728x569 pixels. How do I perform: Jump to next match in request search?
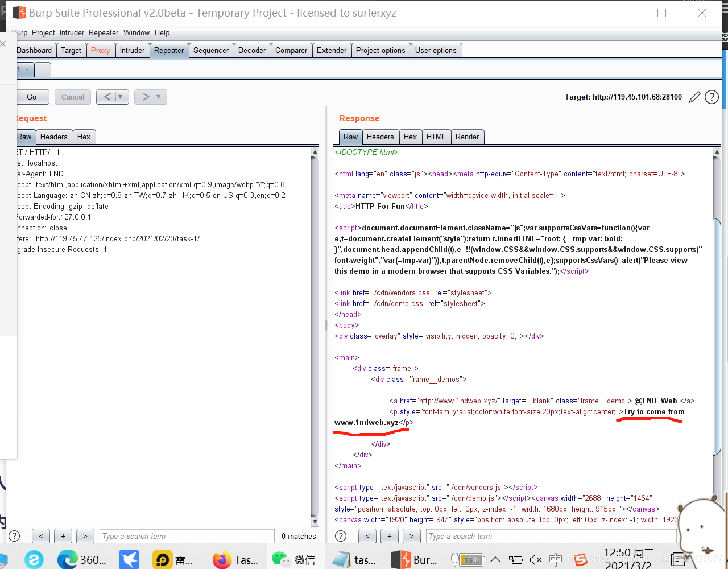[85, 536]
